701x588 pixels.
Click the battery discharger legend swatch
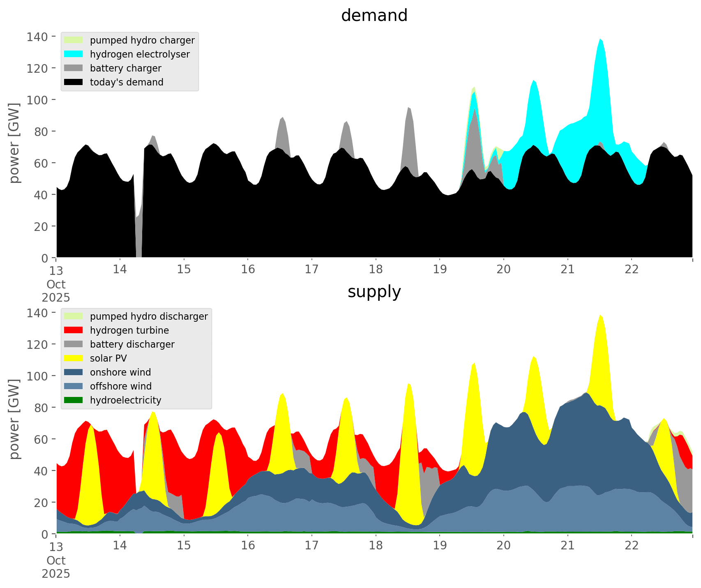click(74, 344)
